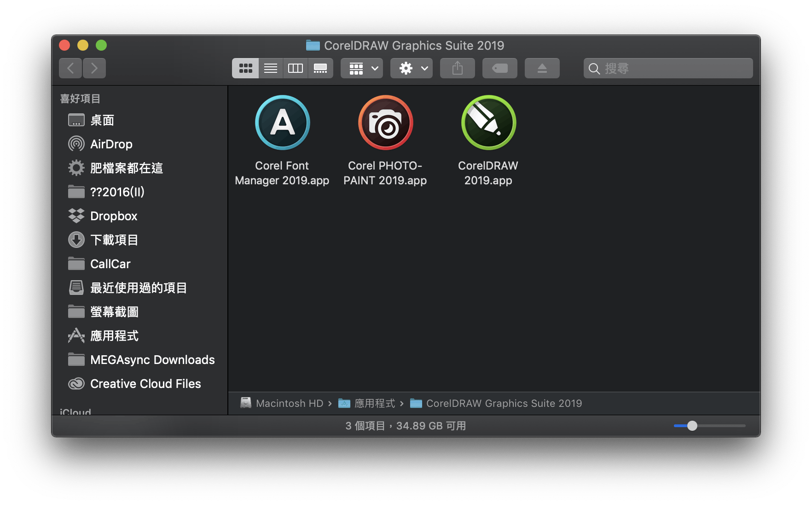Click the magnifier icon in search field

pos(594,69)
